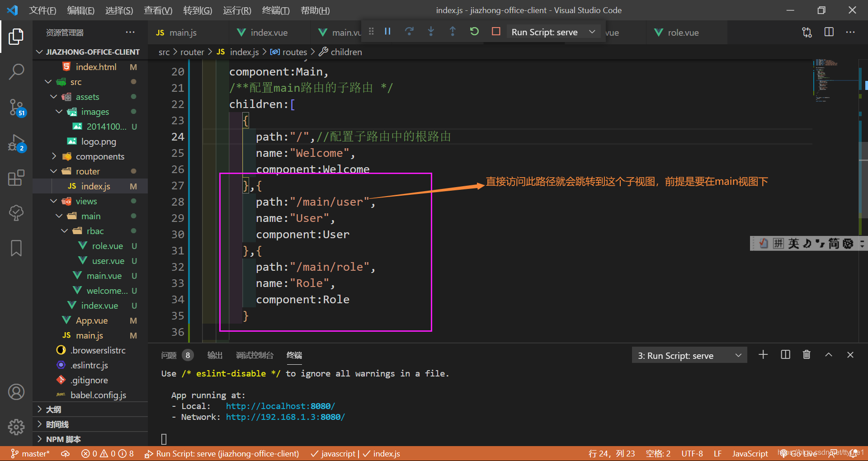Switch to index.vue editor tab
868x461 pixels.
(269, 33)
